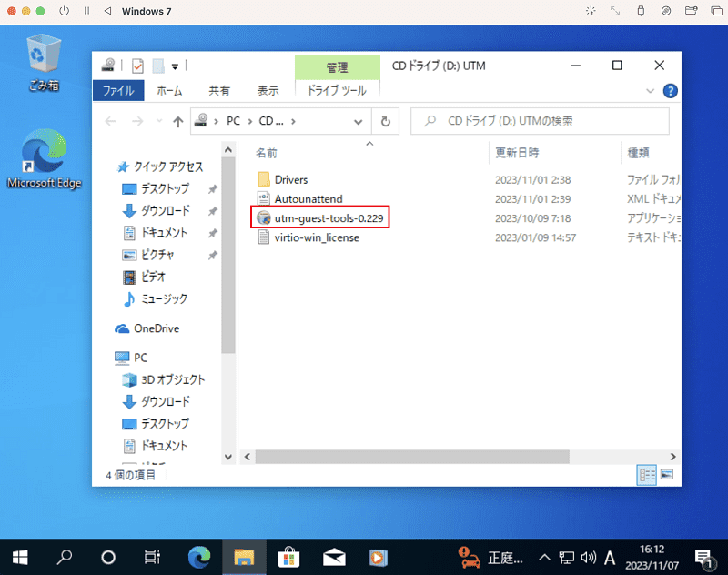The image size is (728, 575).
Task: Select the Autounattend file
Action: (x=308, y=199)
